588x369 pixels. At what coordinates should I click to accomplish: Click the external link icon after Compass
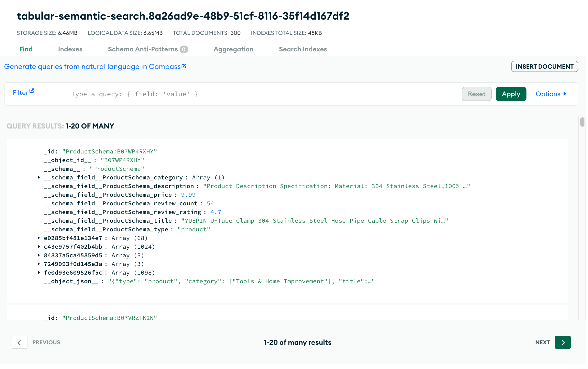[x=184, y=66]
